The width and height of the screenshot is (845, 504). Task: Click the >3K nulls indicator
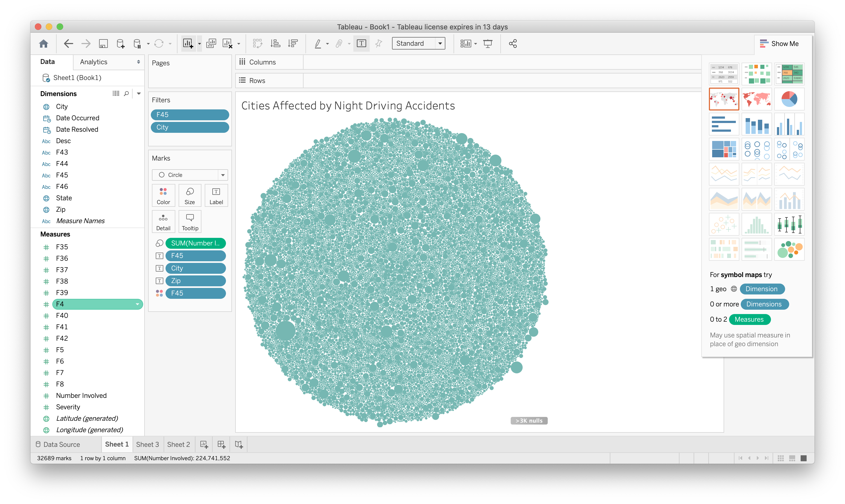529,420
